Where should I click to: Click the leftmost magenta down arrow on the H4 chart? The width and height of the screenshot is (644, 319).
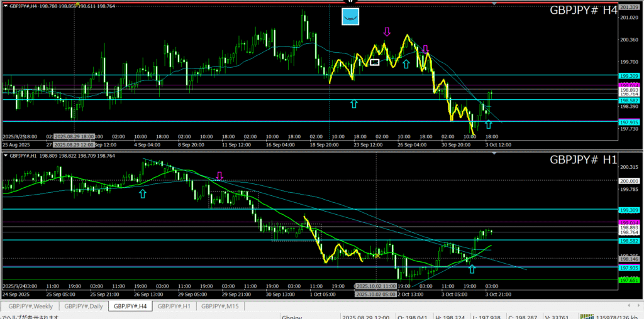[387, 31]
